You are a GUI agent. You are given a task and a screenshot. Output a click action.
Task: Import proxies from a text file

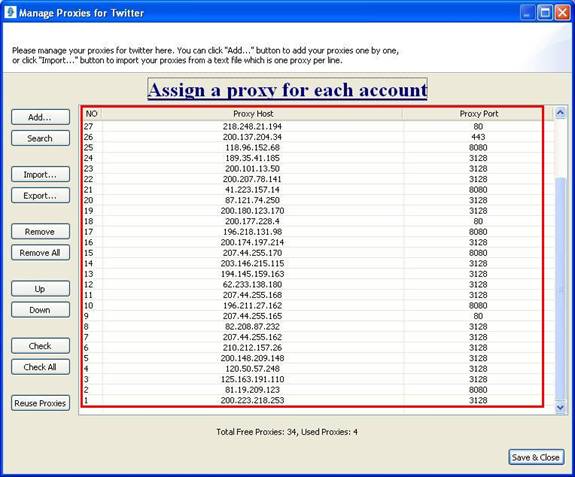pos(40,175)
